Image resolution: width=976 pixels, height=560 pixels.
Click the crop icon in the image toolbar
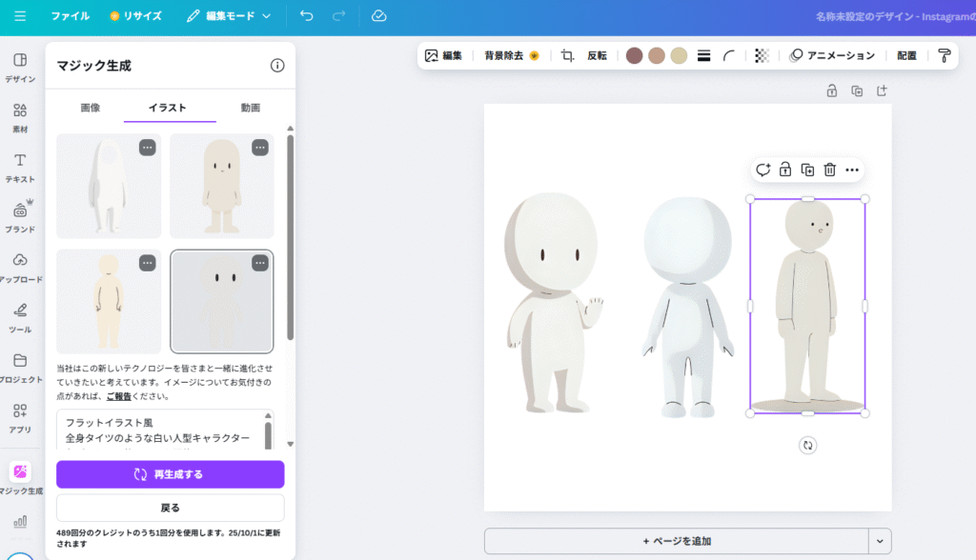[567, 56]
